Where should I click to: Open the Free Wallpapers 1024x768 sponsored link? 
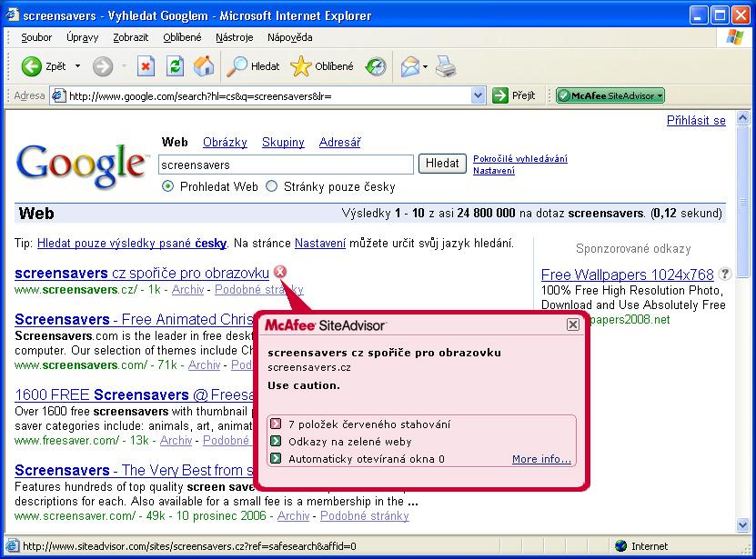coord(627,275)
